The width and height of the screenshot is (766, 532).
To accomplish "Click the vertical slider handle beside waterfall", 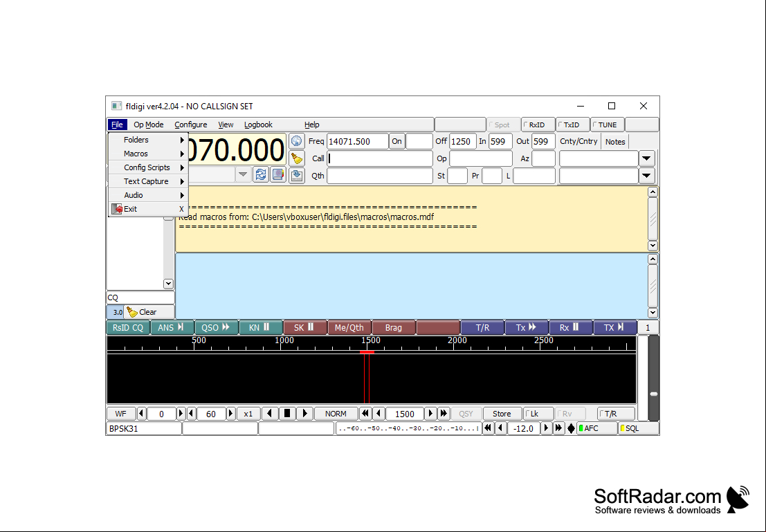I will (x=654, y=394).
